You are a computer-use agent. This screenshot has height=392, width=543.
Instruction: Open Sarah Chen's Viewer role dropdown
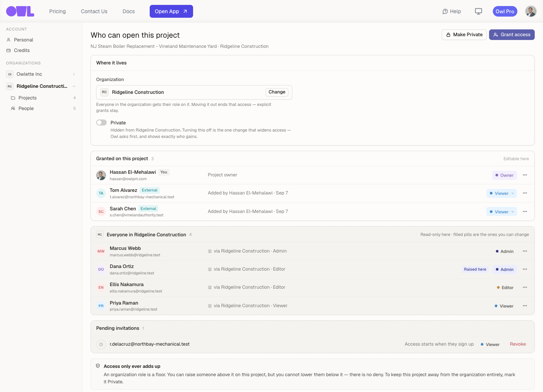tap(502, 212)
